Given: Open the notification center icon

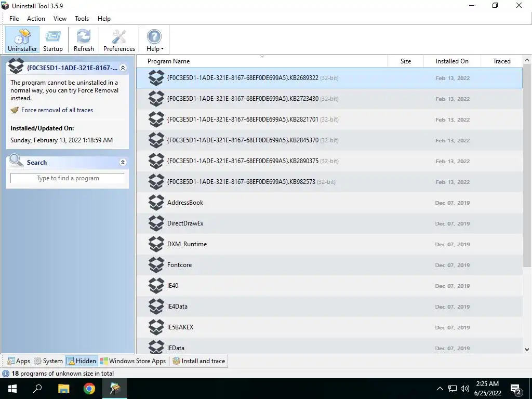Looking at the screenshot, I should coord(516,390).
